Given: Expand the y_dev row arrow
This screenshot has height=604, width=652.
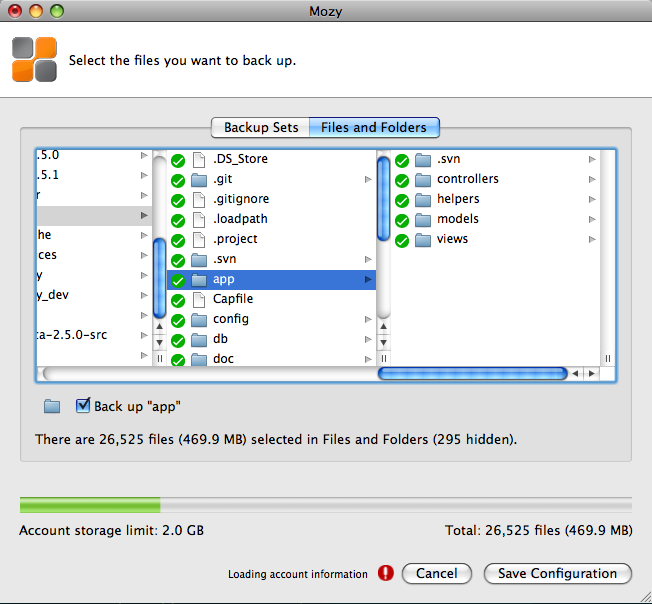Looking at the screenshot, I should point(144,295).
